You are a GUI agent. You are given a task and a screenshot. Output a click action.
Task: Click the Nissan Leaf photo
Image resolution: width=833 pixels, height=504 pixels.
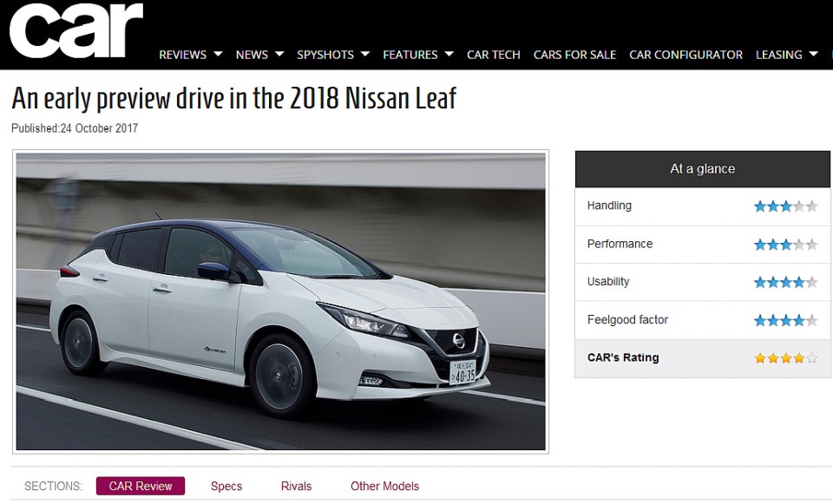280,302
